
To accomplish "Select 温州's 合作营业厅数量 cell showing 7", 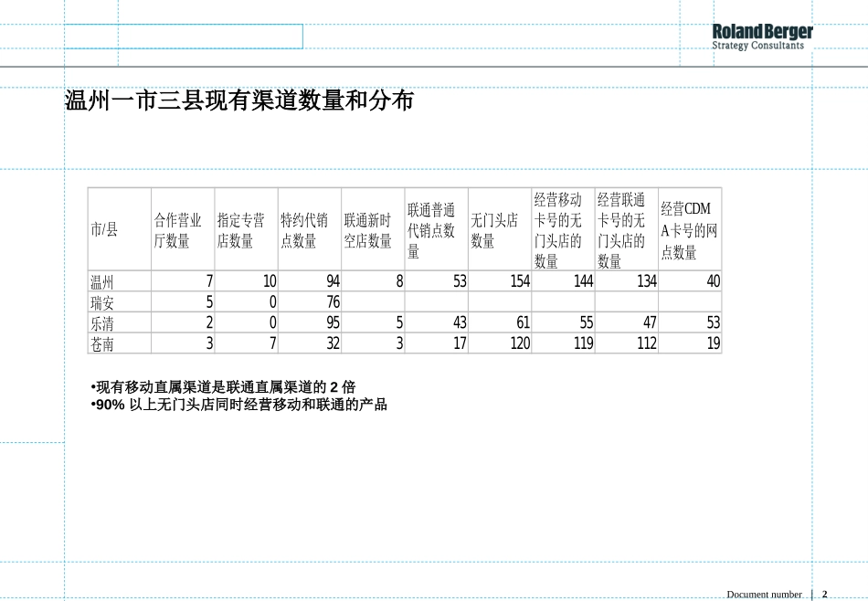I will [183, 281].
